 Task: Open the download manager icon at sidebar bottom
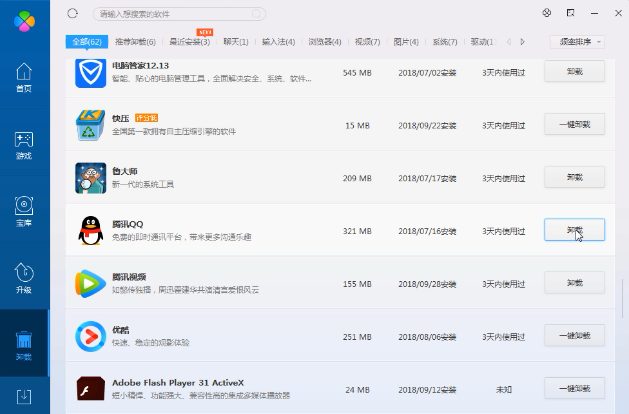(x=24, y=396)
